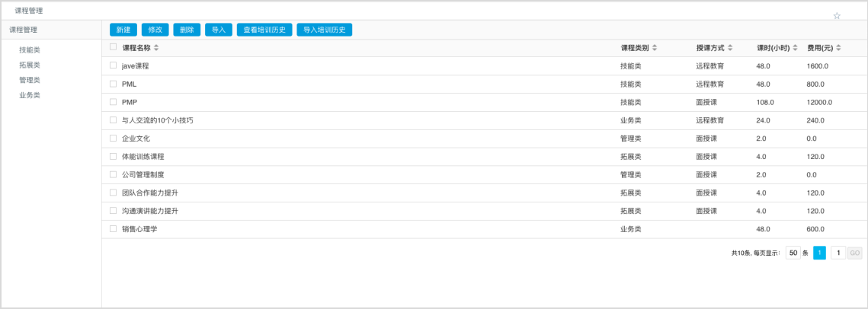Open 查看培训历史
Image resolution: width=868 pixels, height=309 pixels.
coord(264,30)
